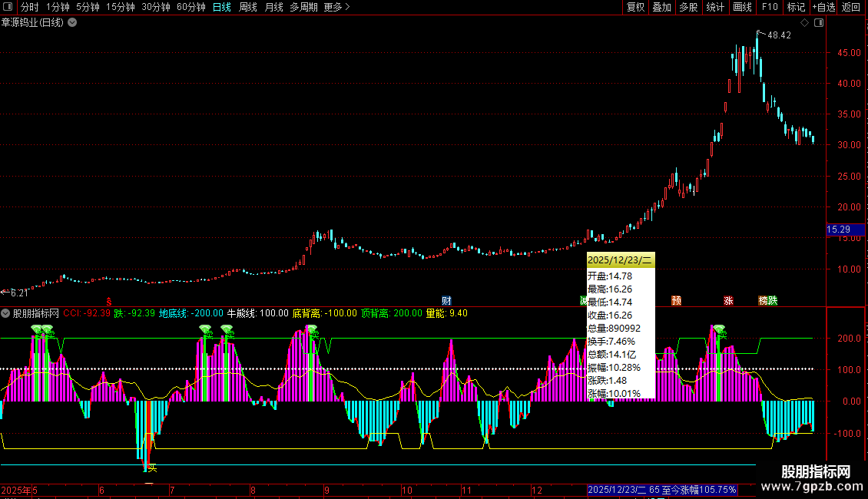The height and width of the screenshot is (499, 868).
Task: Click the 叠加 overlay button
Action: (x=661, y=7)
